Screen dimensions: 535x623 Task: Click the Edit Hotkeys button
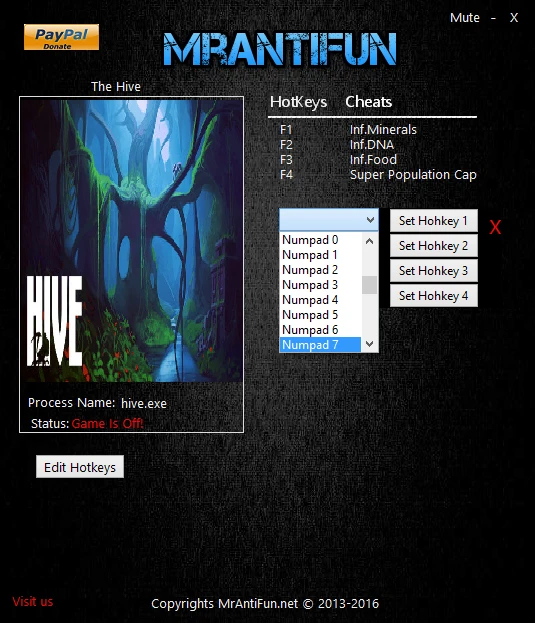coord(80,467)
